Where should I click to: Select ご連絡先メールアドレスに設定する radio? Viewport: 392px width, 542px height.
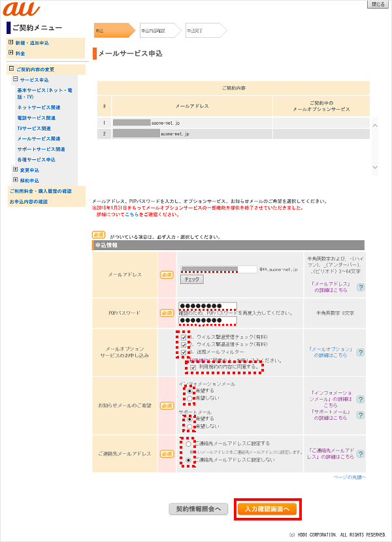click(x=189, y=443)
